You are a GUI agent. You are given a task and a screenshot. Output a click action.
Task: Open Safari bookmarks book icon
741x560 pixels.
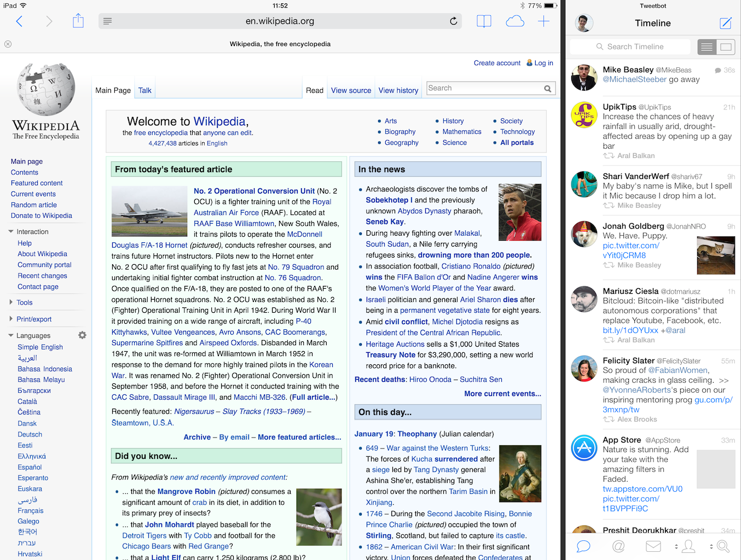[484, 21]
